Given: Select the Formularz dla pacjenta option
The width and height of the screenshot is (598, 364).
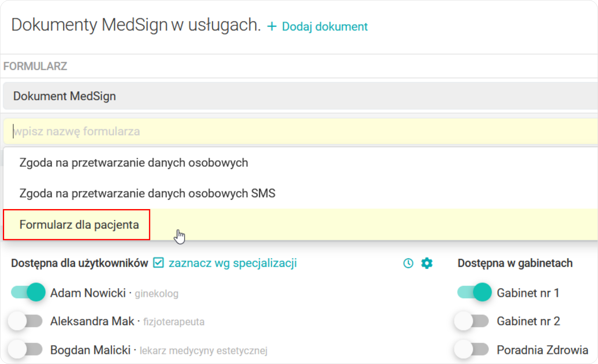Looking at the screenshot, I should pos(300,225).
